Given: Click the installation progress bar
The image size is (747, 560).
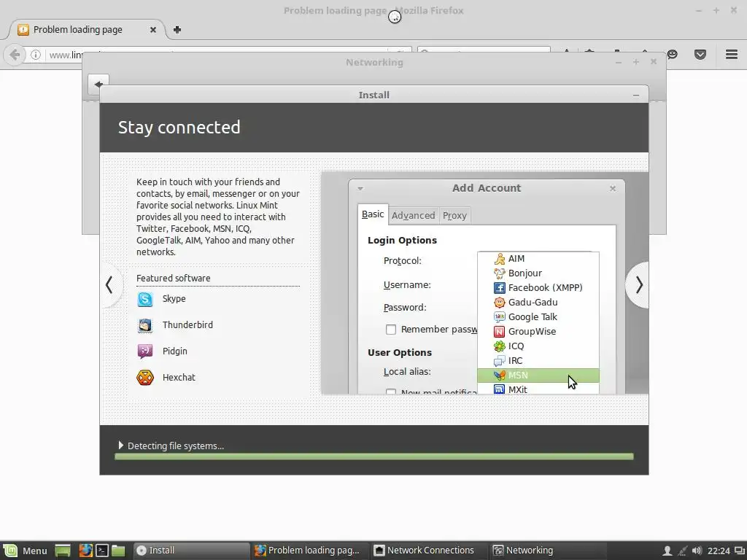Looking at the screenshot, I should click(x=374, y=456).
